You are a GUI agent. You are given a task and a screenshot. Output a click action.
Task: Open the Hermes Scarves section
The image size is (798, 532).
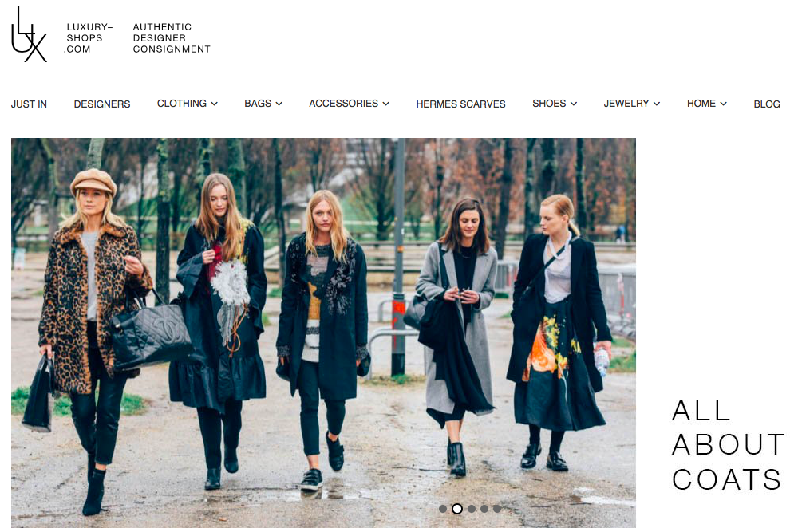coord(460,104)
